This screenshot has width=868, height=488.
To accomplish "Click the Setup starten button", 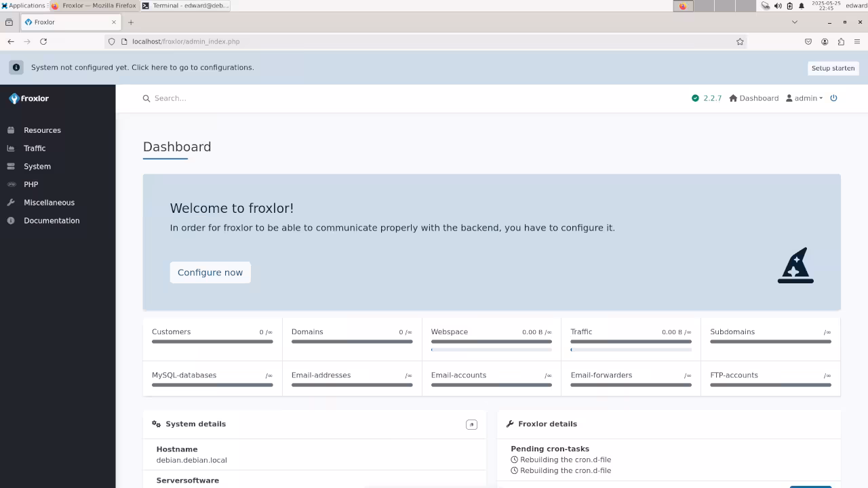I will 833,68.
